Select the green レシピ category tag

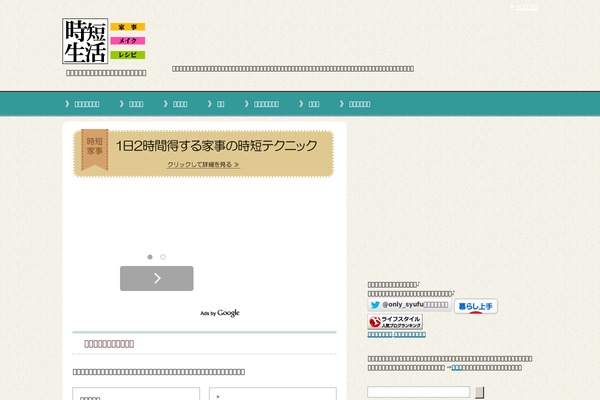(x=127, y=55)
